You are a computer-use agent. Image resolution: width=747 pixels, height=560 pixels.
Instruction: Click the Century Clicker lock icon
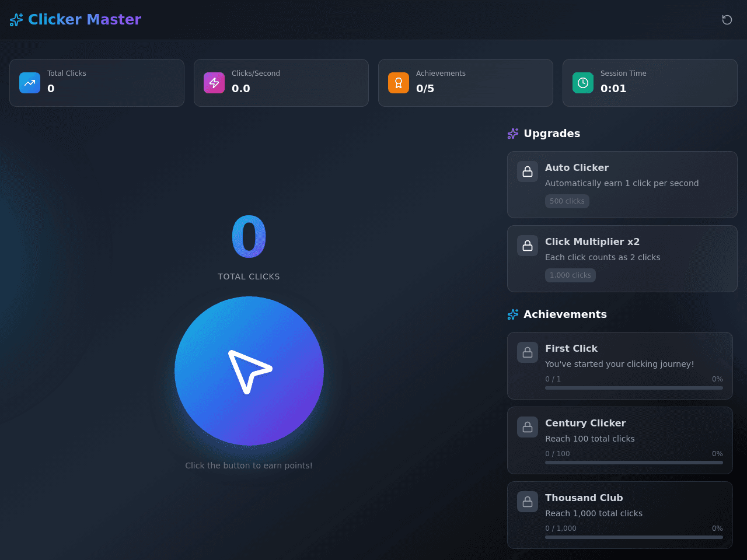[528, 427]
